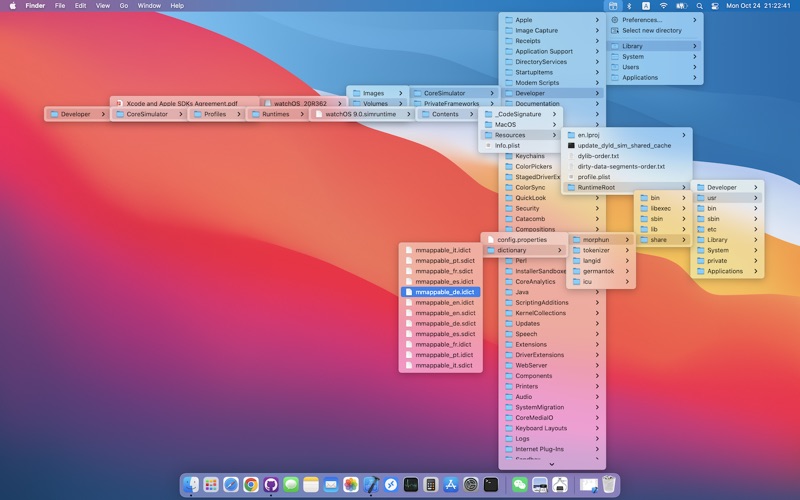Open battery status in menu bar
Image resolution: width=800 pixels, height=500 pixels.
pyautogui.click(x=682, y=6)
